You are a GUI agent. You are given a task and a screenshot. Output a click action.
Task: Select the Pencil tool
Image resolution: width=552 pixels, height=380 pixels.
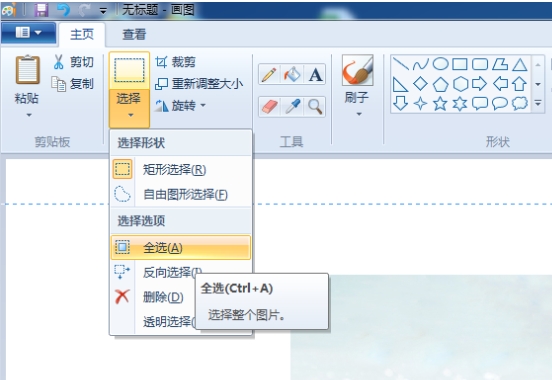tap(269, 74)
